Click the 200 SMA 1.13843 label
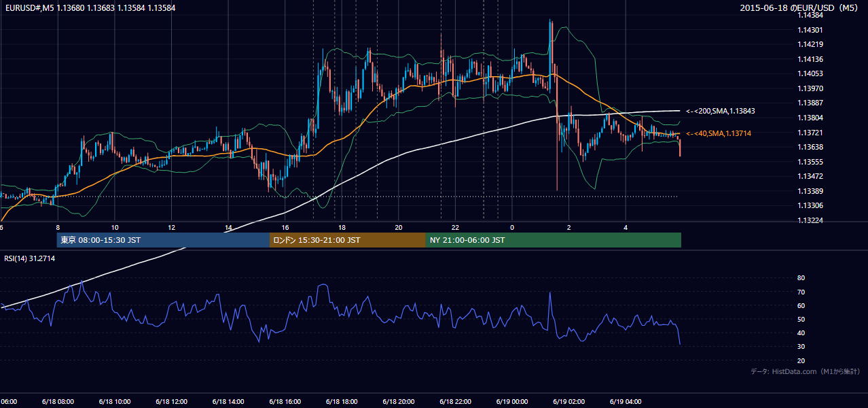This screenshot has height=408, width=868. pos(720,111)
